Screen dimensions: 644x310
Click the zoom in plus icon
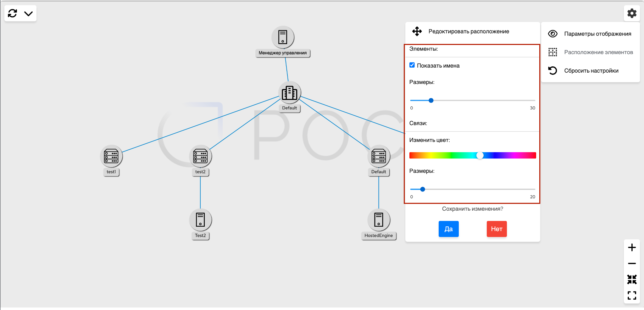pyautogui.click(x=632, y=247)
